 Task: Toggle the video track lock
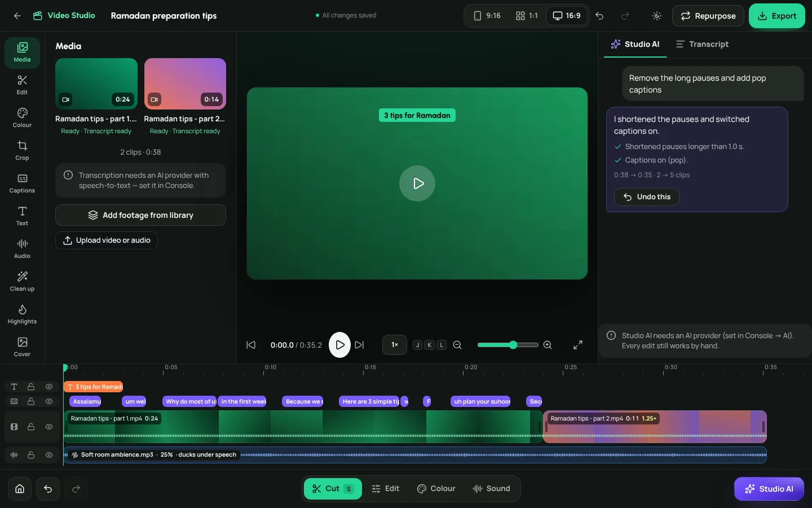(31, 427)
